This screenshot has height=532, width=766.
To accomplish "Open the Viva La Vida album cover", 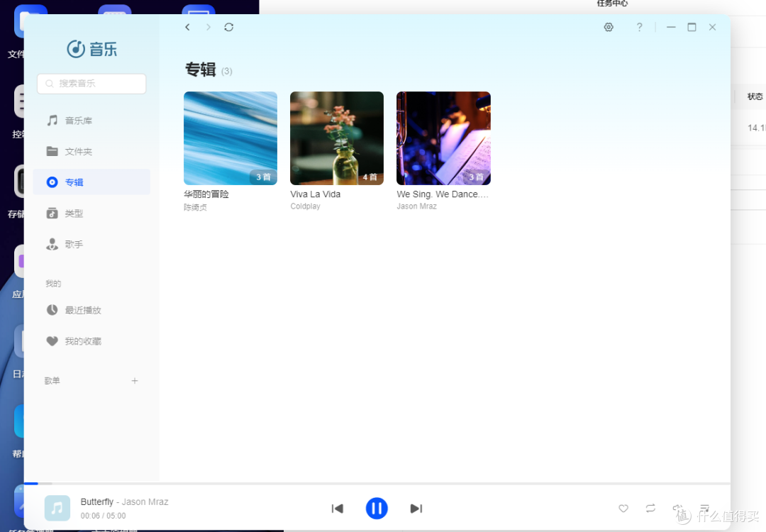I will (336, 138).
